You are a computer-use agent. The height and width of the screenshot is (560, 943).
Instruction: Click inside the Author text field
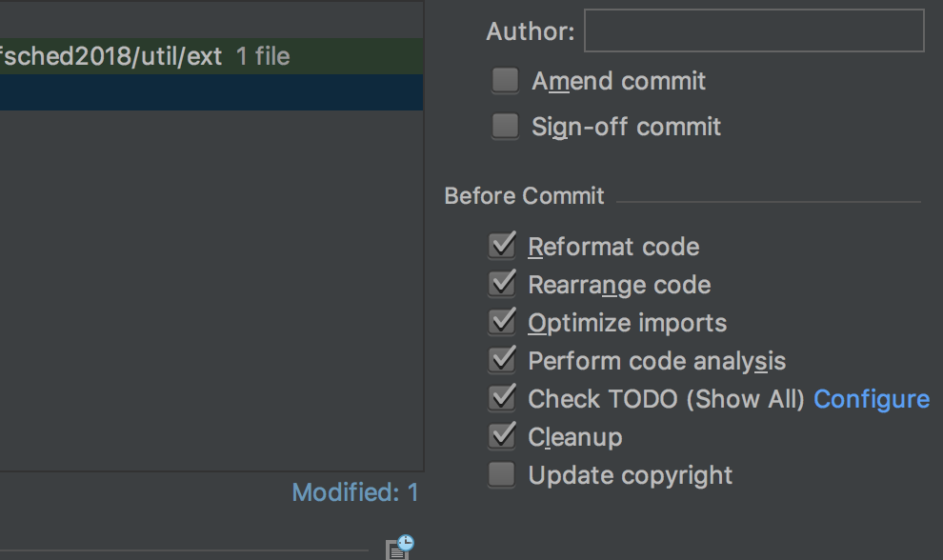tap(752, 30)
